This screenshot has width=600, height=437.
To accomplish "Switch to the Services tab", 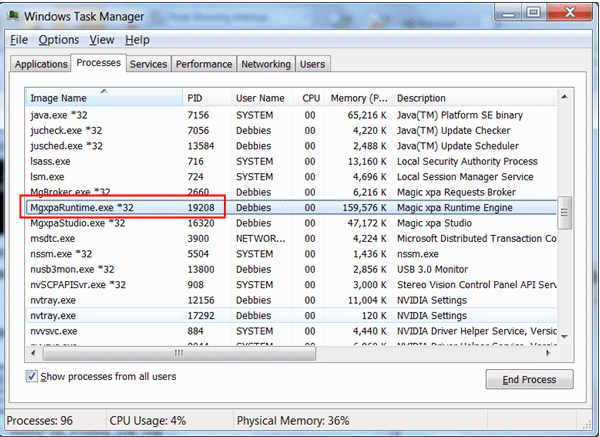I will point(148,64).
